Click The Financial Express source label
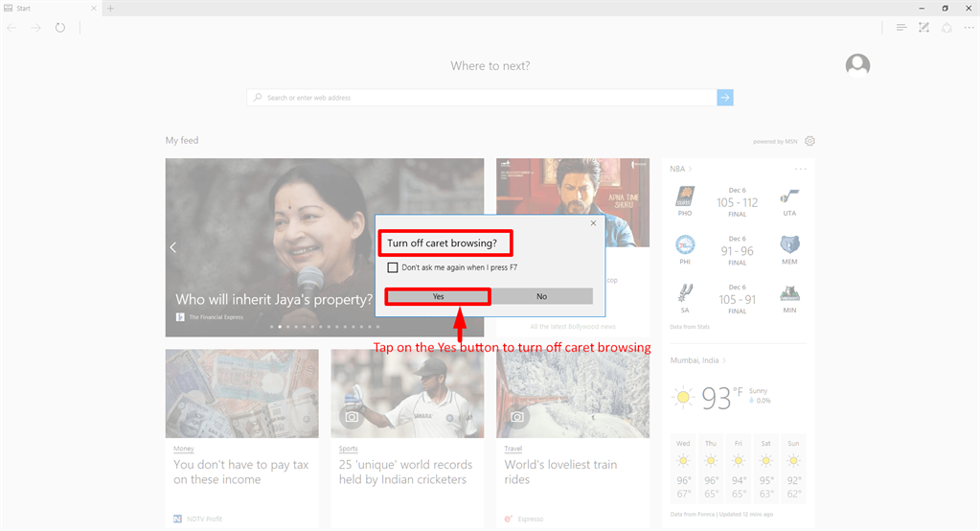The height and width of the screenshot is (531, 980). 217,317
